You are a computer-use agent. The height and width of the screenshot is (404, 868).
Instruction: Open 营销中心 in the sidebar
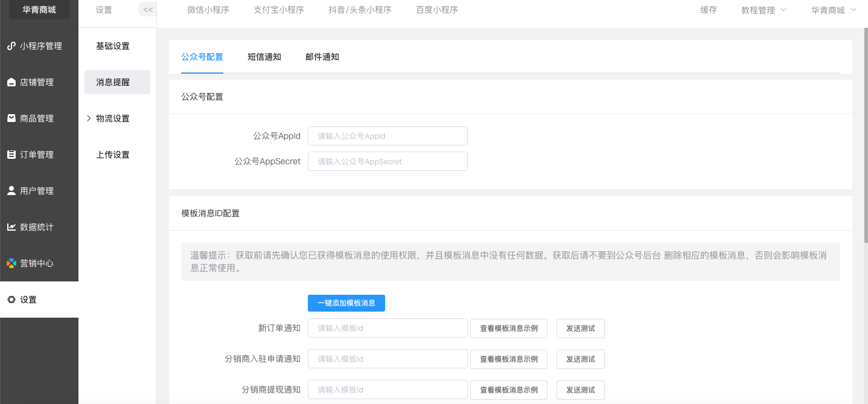tap(39, 263)
